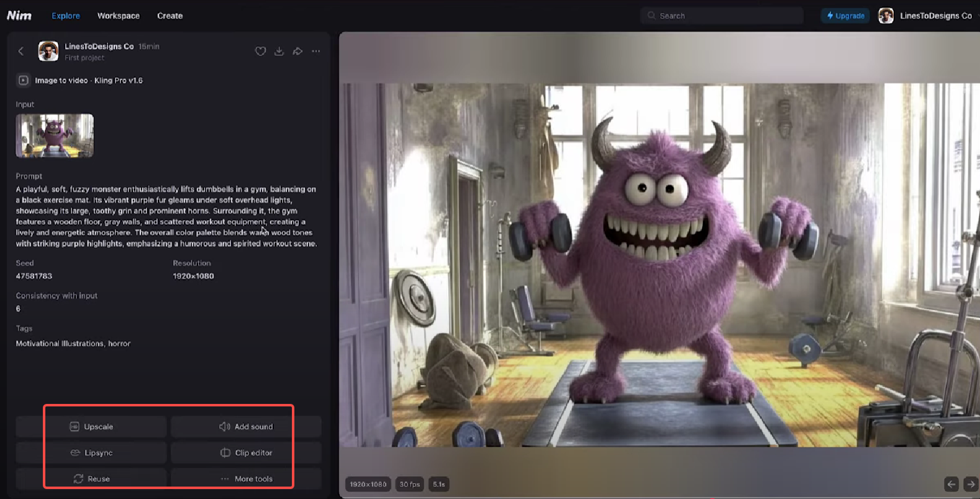Click the Add sound button

246,427
